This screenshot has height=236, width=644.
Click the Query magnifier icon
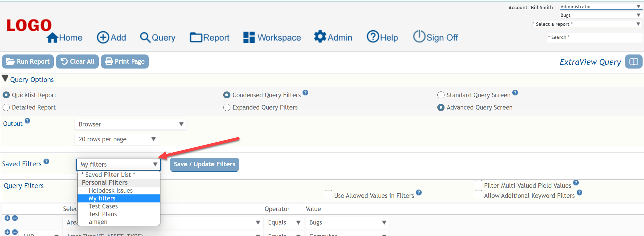click(x=145, y=38)
